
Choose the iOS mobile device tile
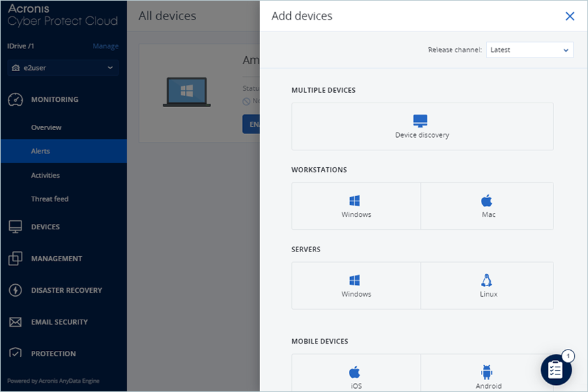click(x=356, y=373)
